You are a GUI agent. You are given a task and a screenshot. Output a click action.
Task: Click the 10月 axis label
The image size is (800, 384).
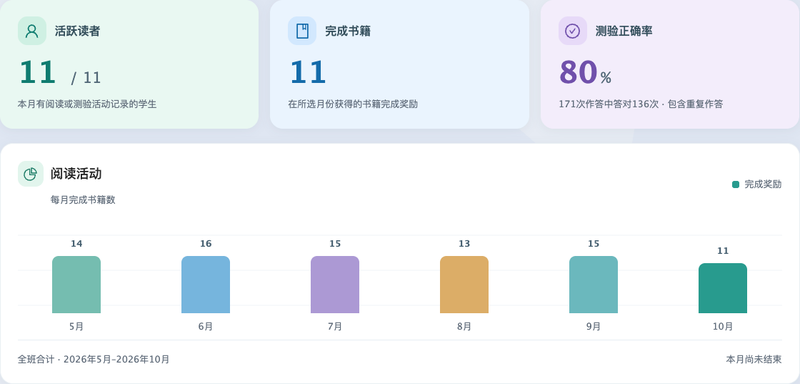tap(722, 327)
